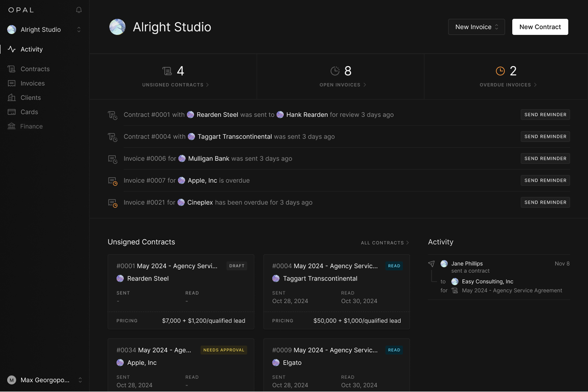Click the Invoice #0007 overdue row icon
This screenshot has height=392, width=588.
(113, 181)
